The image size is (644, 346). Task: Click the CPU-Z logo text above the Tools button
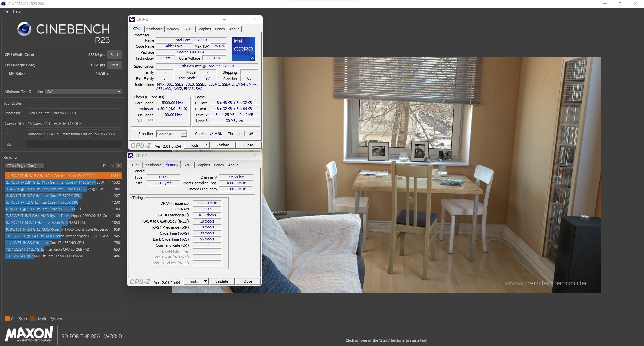(141, 145)
